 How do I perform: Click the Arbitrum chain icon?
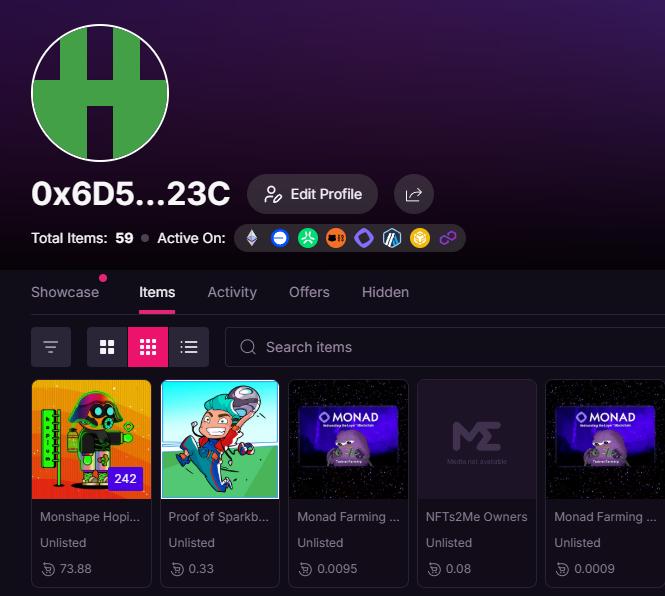392,238
